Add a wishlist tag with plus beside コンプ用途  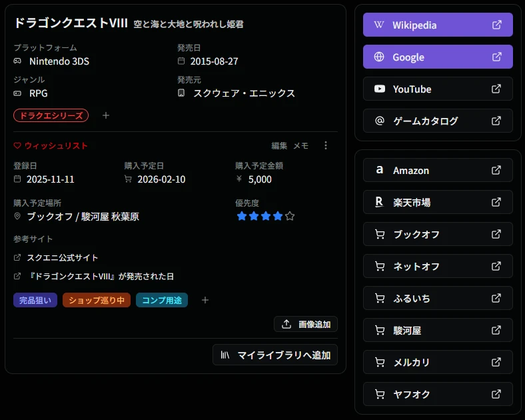pos(205,300)
